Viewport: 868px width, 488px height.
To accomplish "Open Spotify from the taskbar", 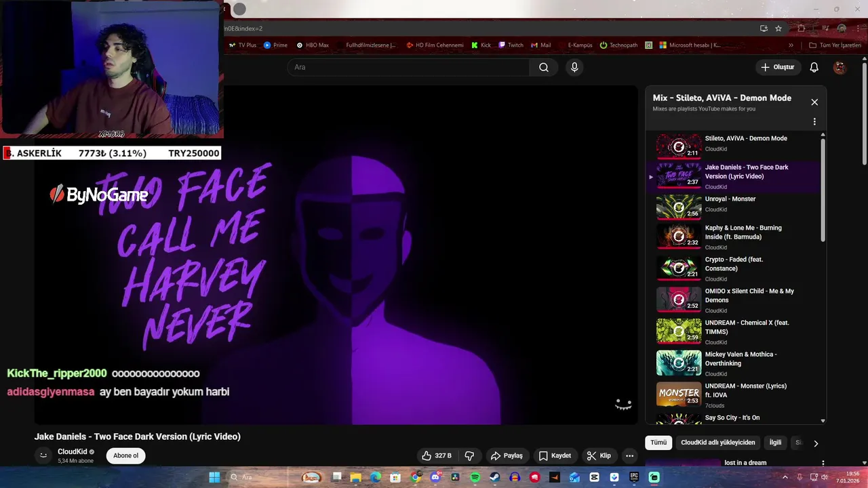I will 475,477.
